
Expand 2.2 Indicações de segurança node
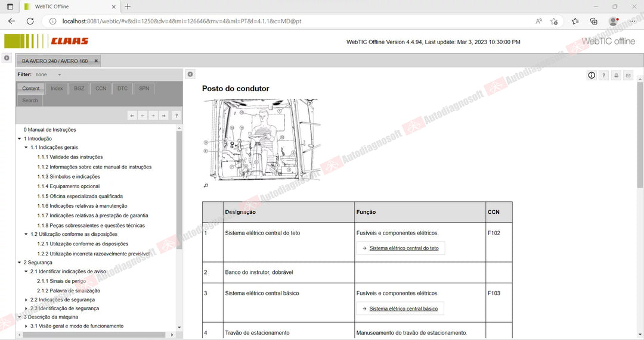(26, 300)
